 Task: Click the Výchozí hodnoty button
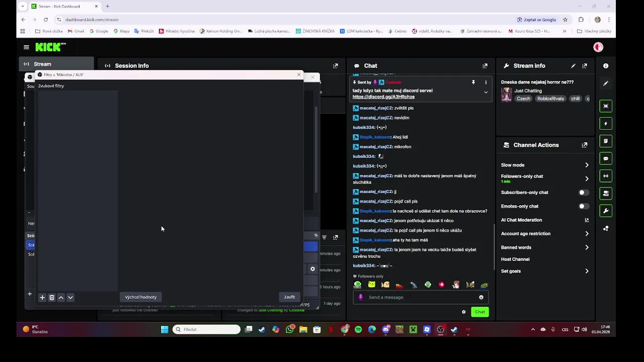click(x=140, y=297)
